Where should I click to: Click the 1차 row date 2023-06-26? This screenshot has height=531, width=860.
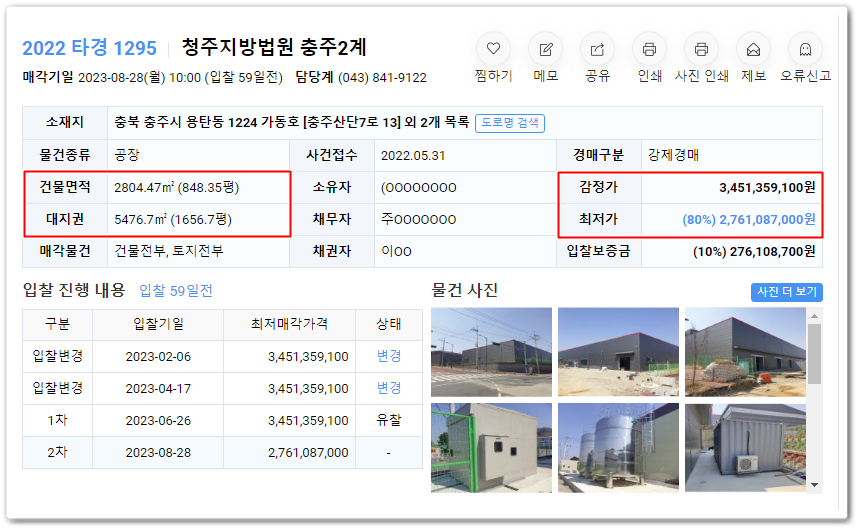[x=158, y=421]
